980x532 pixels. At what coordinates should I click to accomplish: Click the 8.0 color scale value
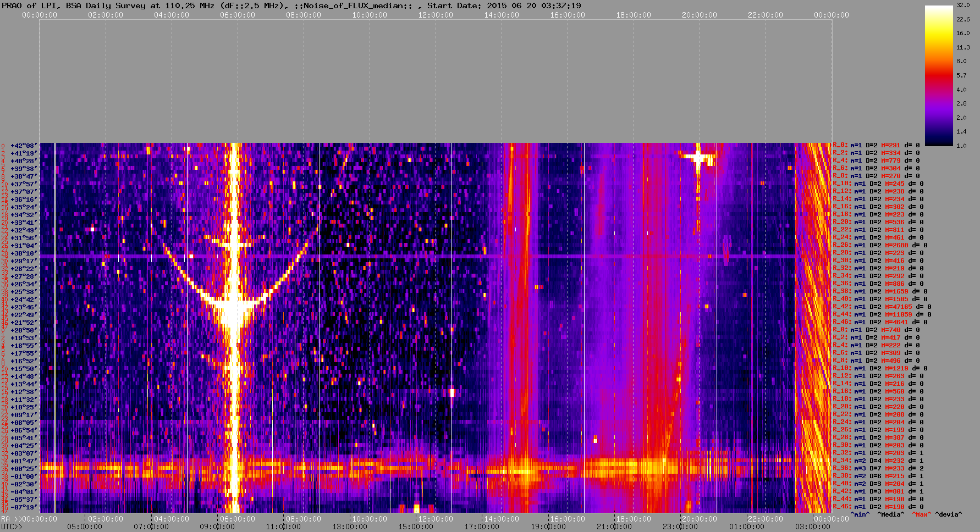(961, 61)
